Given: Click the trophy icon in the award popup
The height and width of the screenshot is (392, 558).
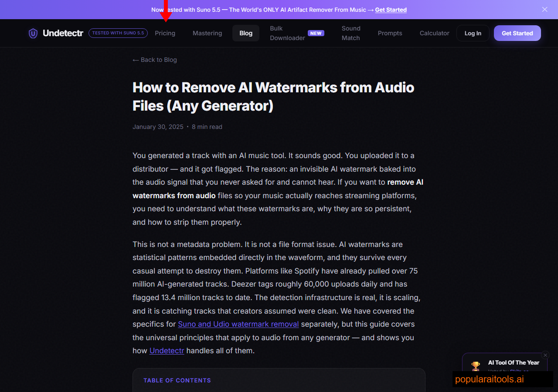Looking at the screenshot, I should [x=476, y=366].
